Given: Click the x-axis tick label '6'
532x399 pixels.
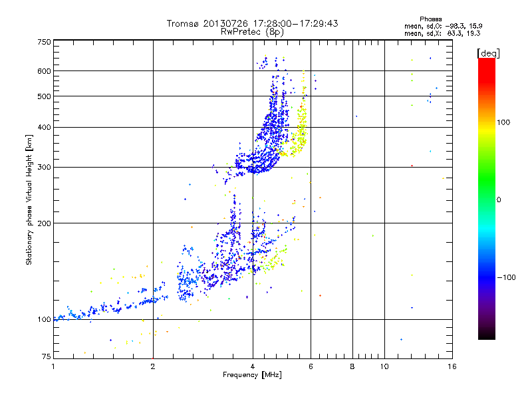Looking at the screenshot, I should (x=311, y=366).
